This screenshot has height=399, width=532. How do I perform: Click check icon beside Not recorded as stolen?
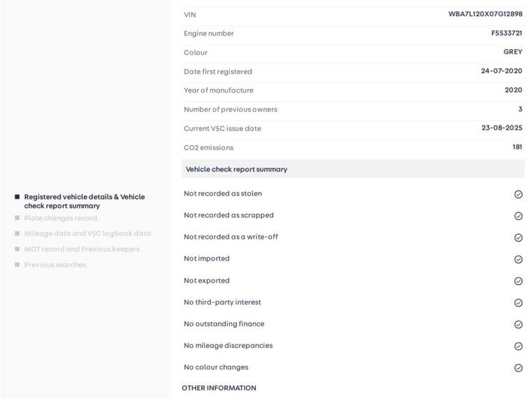pos(519,194)
